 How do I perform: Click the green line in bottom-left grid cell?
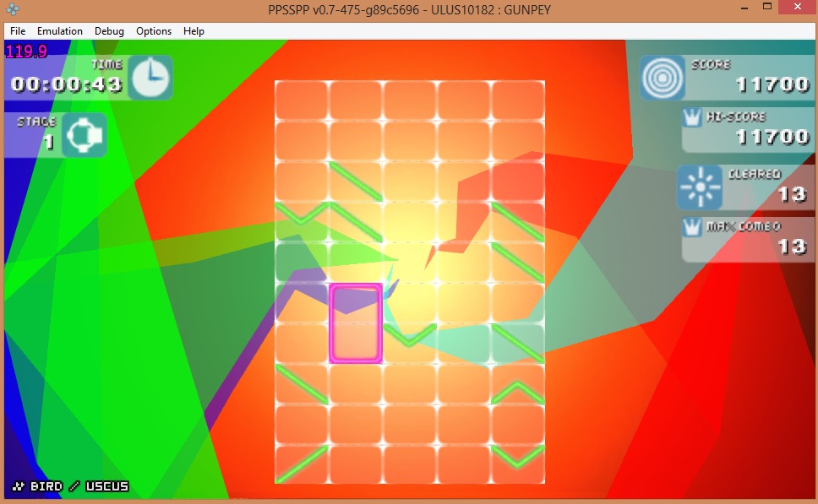tap(301, 464)
